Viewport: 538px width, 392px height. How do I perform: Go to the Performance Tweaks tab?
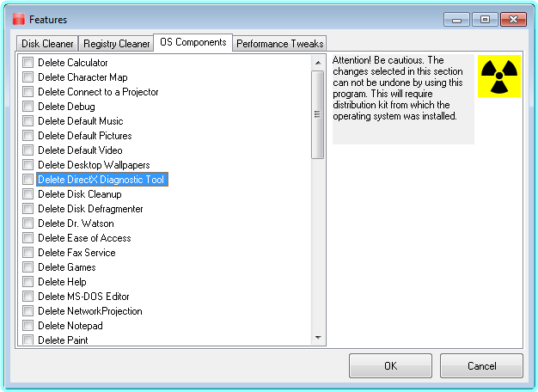(x=279, y=44)
